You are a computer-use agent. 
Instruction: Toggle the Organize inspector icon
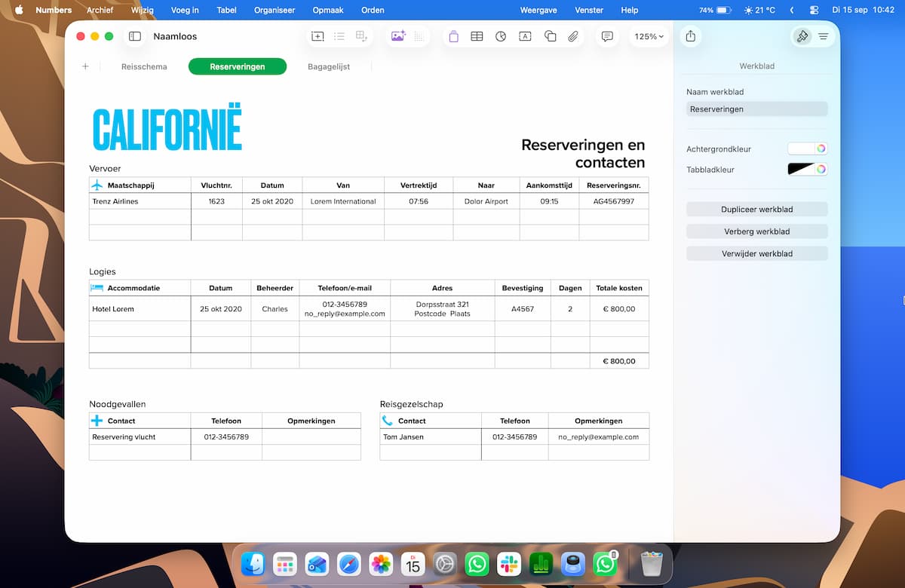pyautogui.click(x=824, y=36)
